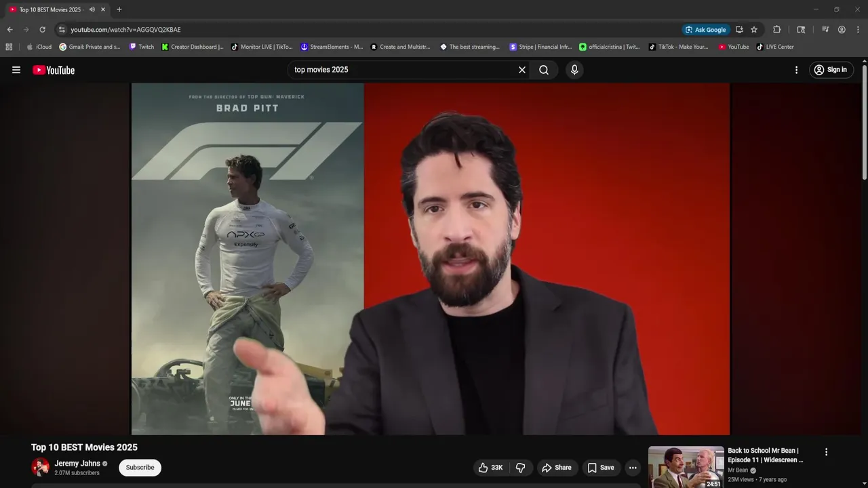Image resolution: width=868 pixels, height=488 pixels.
Task: Open 'TikTok - Make Your' bookmark
Action: tap(678, 47)
